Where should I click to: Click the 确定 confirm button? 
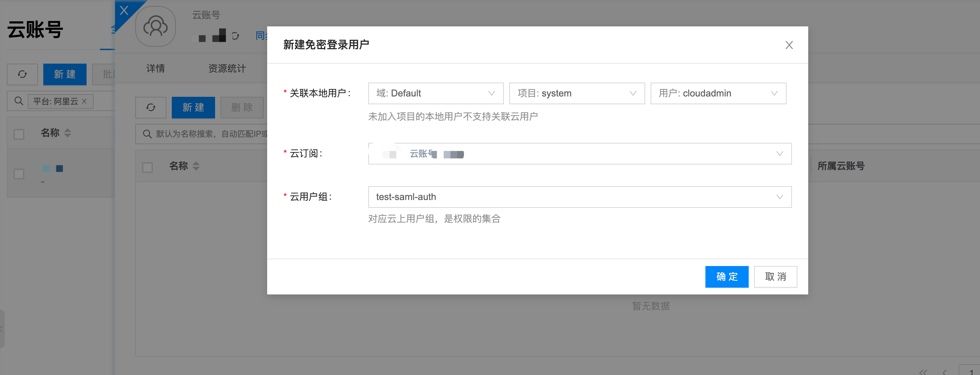coord(726,277)
